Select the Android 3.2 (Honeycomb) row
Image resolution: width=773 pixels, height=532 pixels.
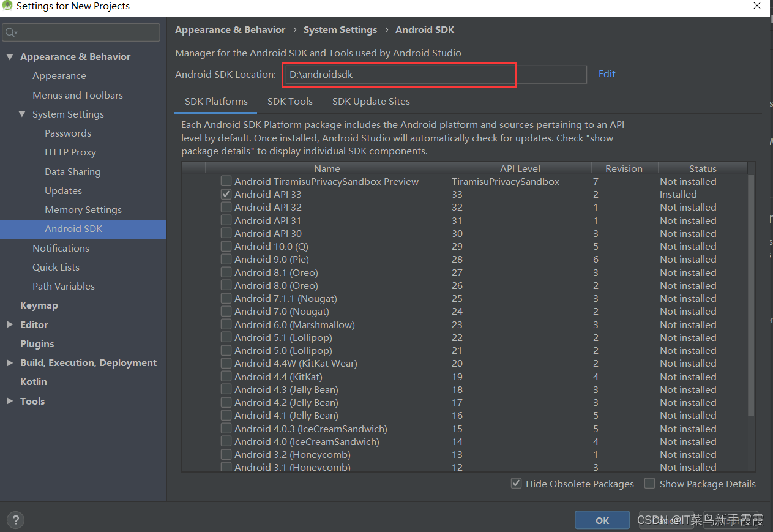pos(465,454)
